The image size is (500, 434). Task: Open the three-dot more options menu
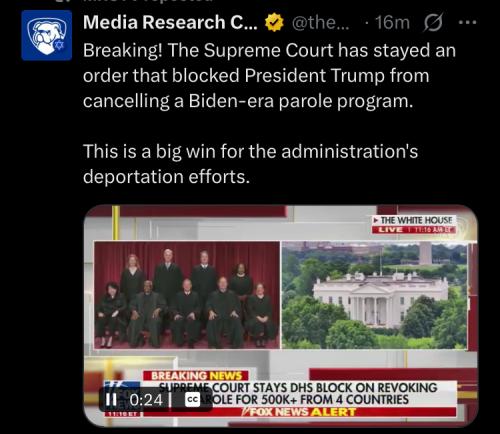pos(467,23)
